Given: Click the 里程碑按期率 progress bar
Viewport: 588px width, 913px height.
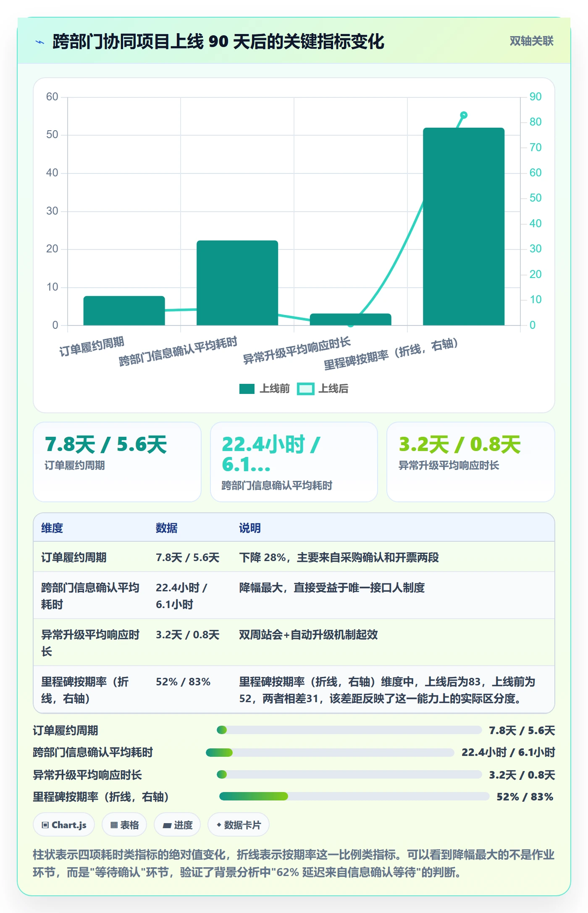Looking at the screenshot, I should (x=354, y=796).
